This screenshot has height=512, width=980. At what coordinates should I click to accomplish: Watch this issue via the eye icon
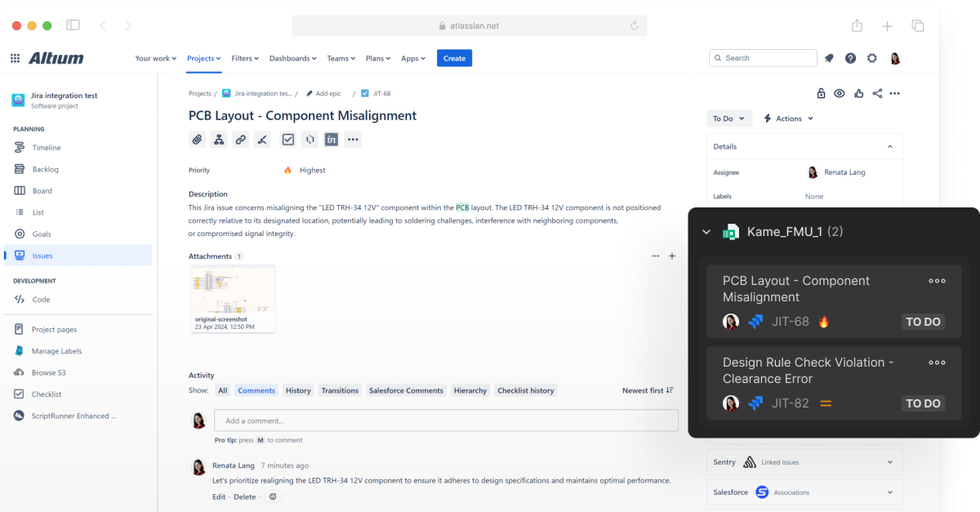pyautogui.click(x=840, y=93)
